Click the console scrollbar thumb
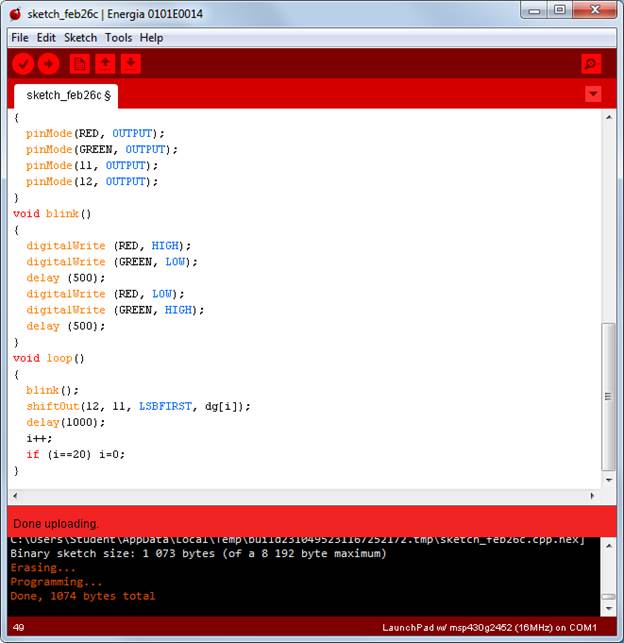624x643 pixels. coord(609,597)
